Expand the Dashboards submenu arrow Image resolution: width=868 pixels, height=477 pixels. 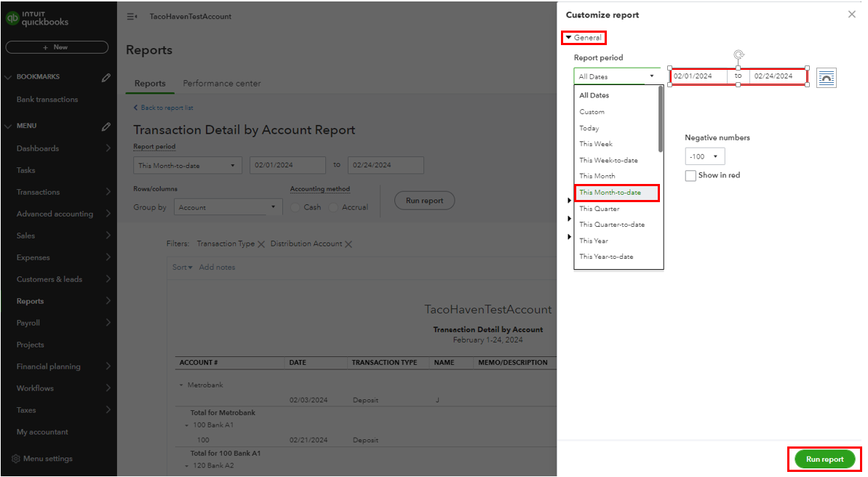(108, 148)
